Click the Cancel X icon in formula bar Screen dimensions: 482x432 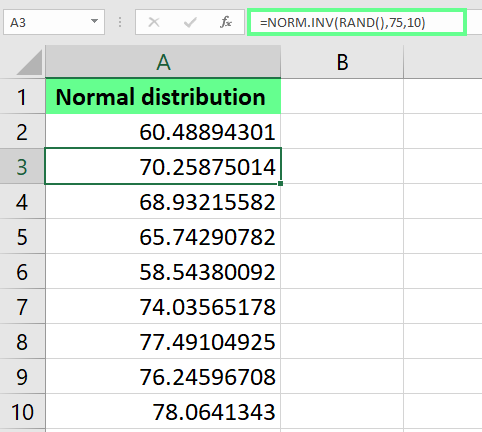pyautogui.click(x=154, y=22)
